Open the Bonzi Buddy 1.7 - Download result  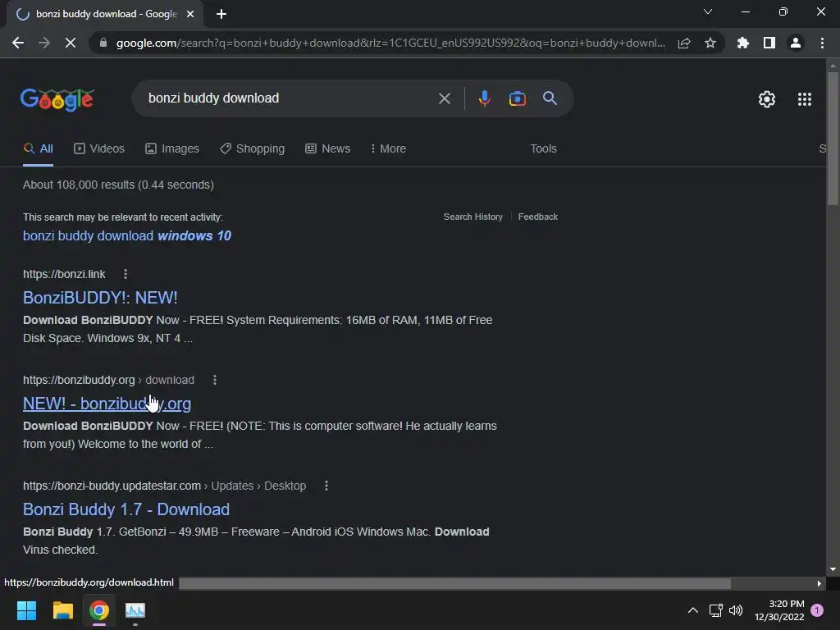[126, 509]
